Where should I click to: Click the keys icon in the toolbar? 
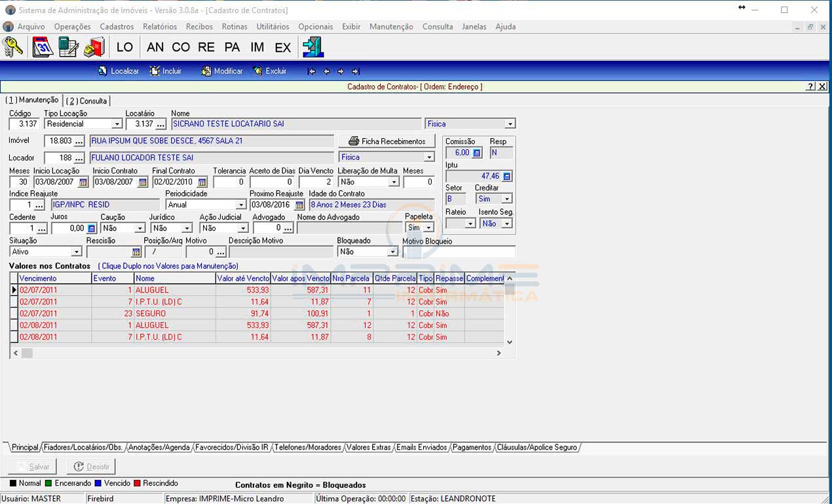click(12, 47)
